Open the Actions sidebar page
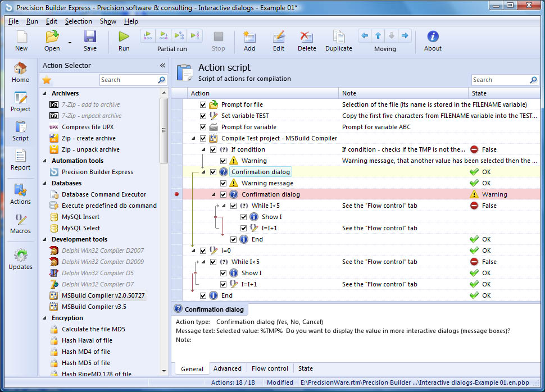Viewport: 545px width, 392px height. coord(20,195)
